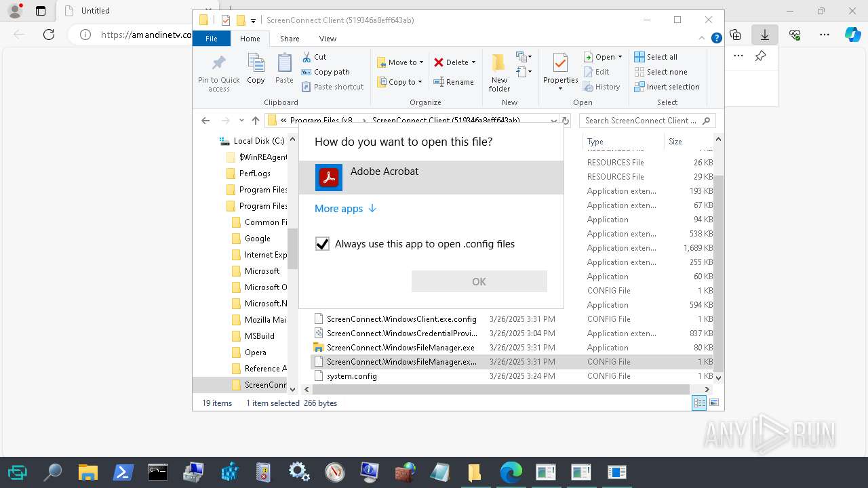This screenshot has width=868, height=488.
Task: Select ScreenConnect.WindowsFileManager.exe file
Action: (400, 347)
